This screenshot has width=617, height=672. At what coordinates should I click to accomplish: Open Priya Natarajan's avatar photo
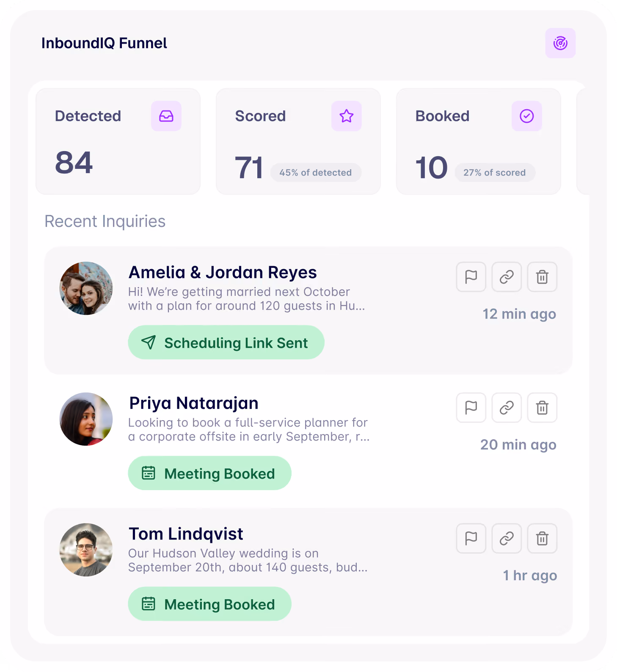[86, 419]
